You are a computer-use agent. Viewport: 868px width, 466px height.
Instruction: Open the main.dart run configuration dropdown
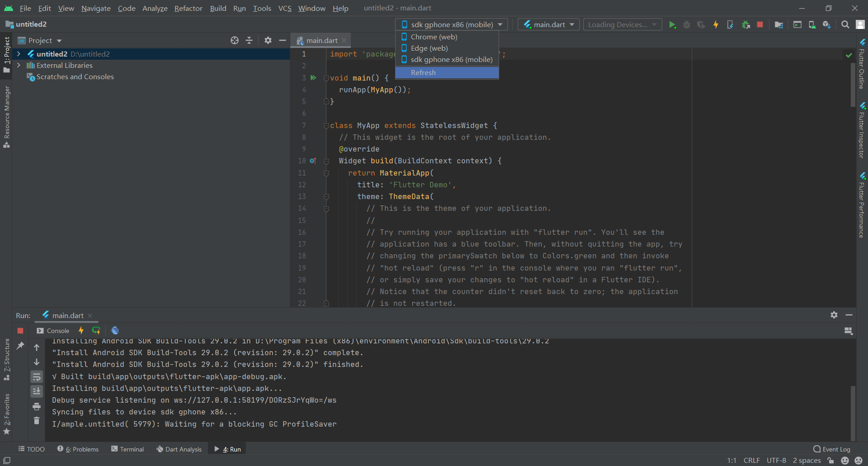548,24
